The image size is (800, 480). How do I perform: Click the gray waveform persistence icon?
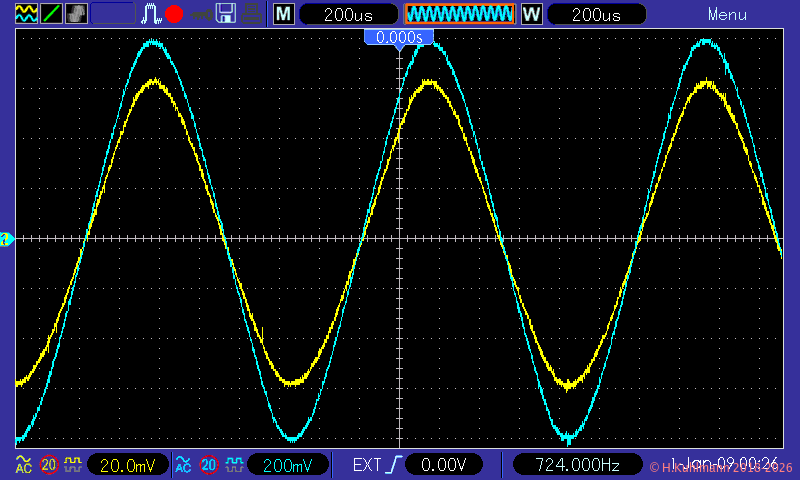77,14
